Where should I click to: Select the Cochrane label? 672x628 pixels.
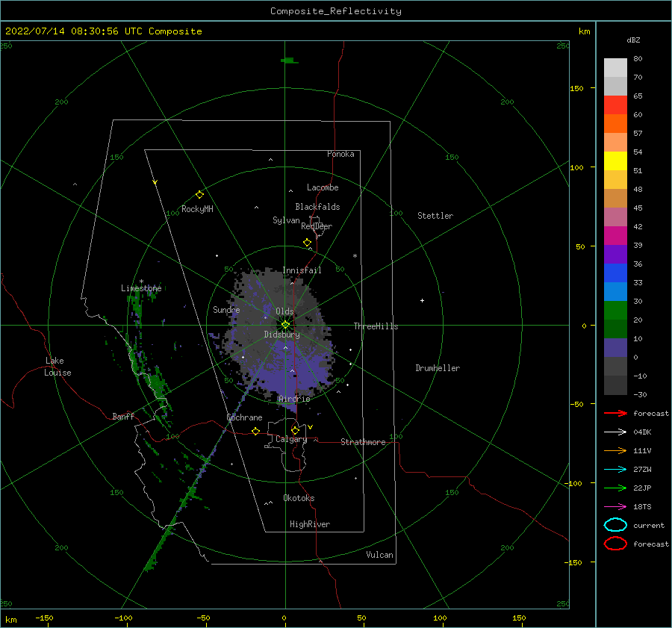pyautogui.click(x=244, y=417)
